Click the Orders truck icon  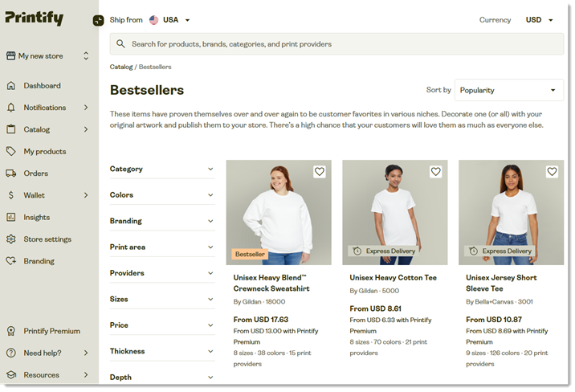pyautogui.click(x=11, y=173)
